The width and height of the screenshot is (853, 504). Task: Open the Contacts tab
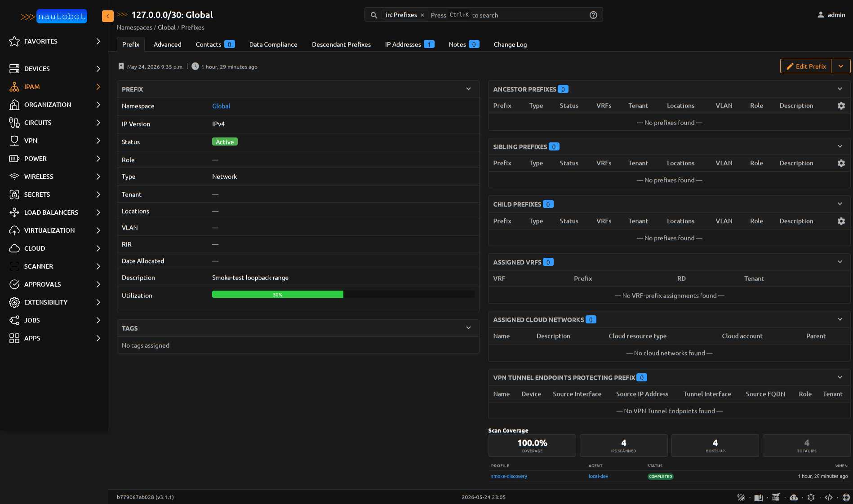(x=215, y=44)
